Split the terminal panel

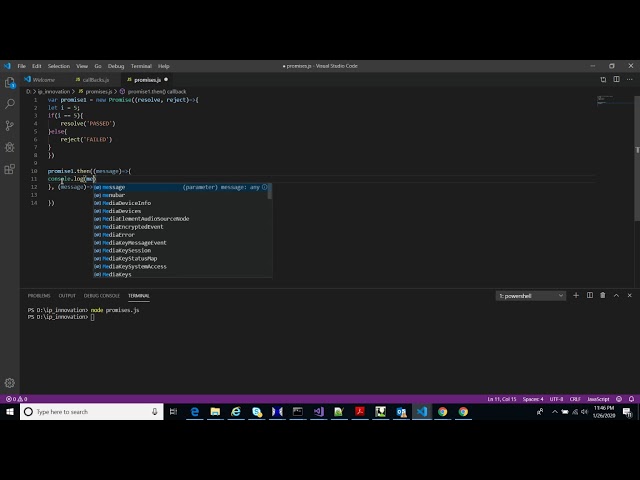click(590, 295)
